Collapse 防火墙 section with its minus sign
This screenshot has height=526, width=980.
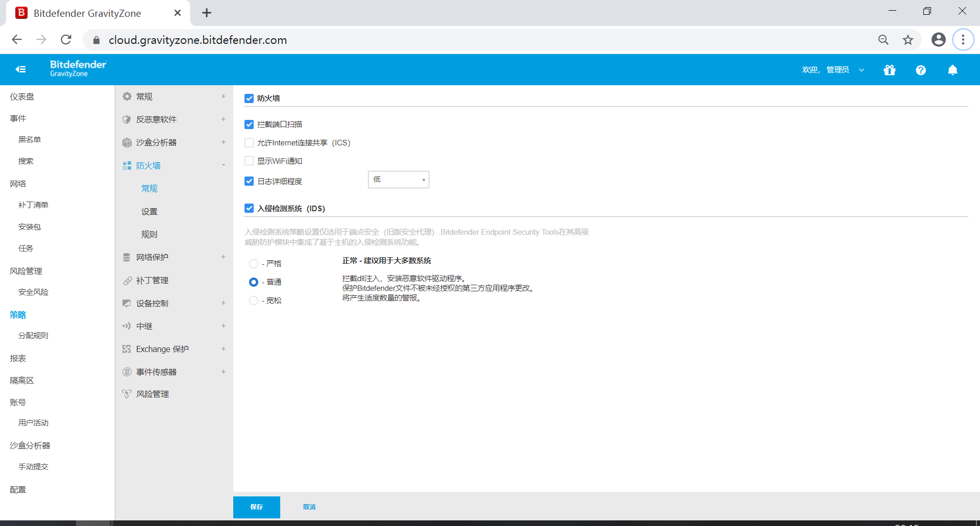[x=223, y=165]
